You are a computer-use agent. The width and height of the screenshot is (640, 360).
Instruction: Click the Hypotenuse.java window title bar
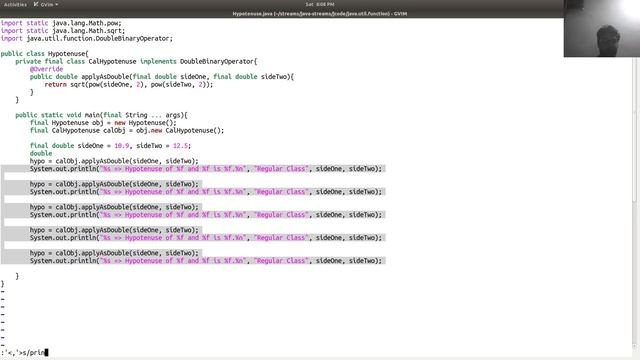pyautogui.click(x=320, y=13)
